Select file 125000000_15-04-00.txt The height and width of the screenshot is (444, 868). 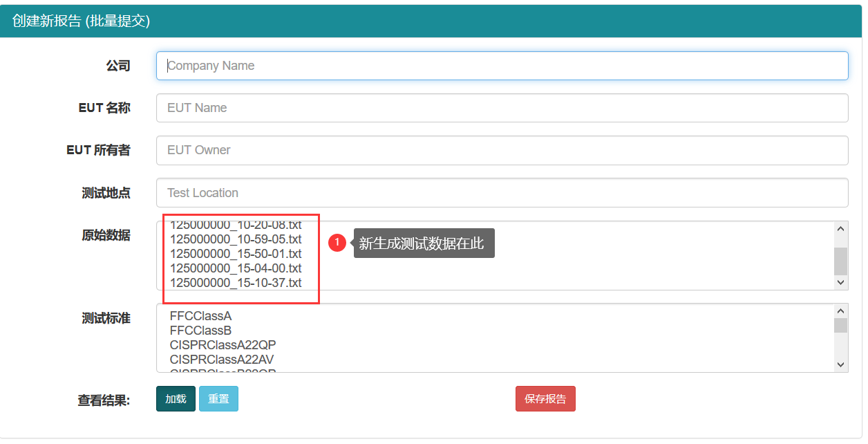pyautogui.click(x=235, y=268)
